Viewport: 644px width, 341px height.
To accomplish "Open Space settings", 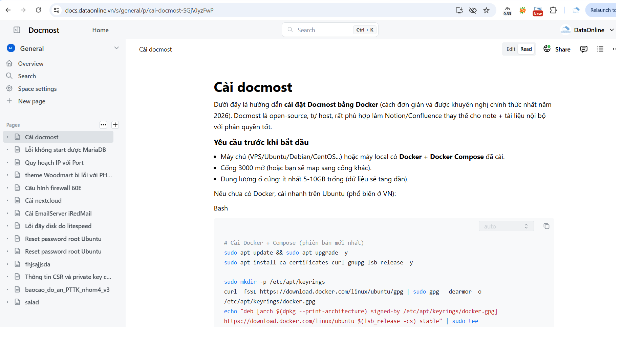I will click(37, 88).
